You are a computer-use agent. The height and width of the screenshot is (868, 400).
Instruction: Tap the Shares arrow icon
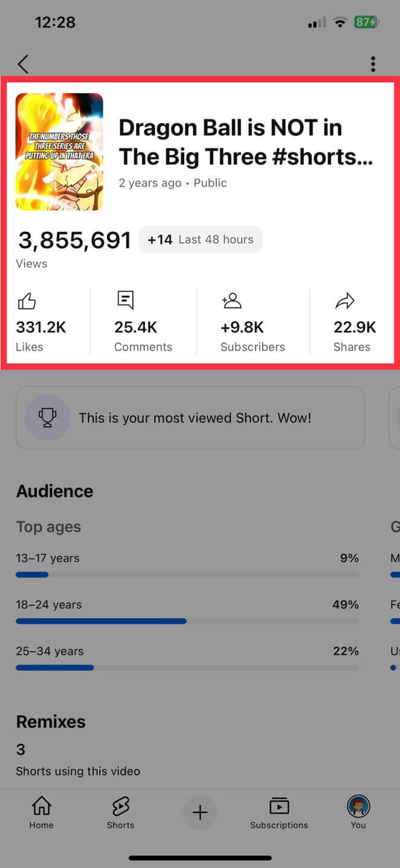coord(344,301)
